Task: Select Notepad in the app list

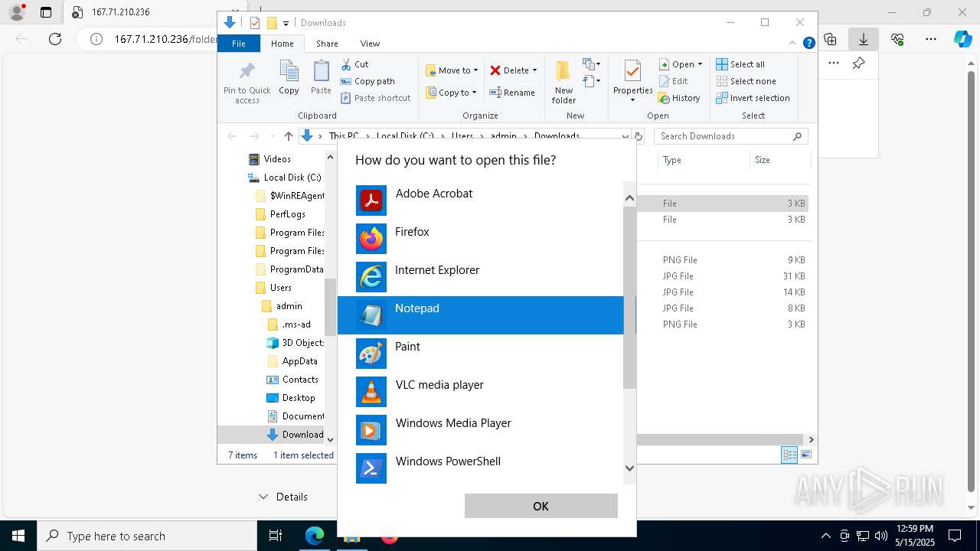Action: pyautogui.click(x=480, y=315)
